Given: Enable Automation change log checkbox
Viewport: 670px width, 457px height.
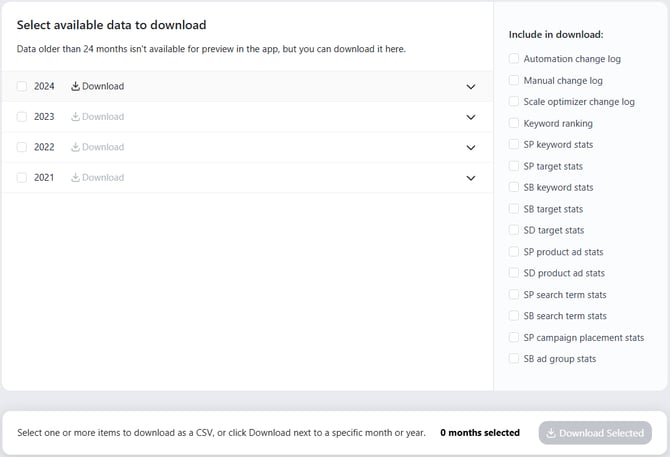Looking at the screenshot, I should click(x=514, y=59).
